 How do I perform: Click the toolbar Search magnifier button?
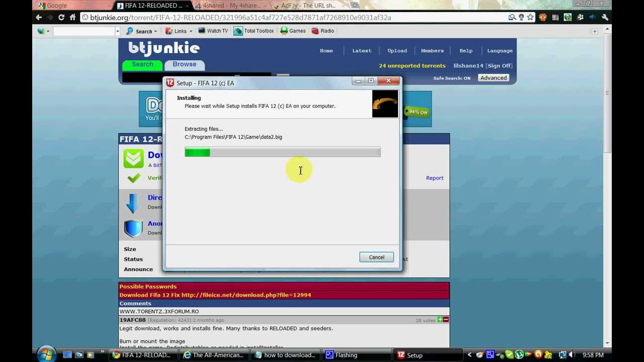pos(139,31)
